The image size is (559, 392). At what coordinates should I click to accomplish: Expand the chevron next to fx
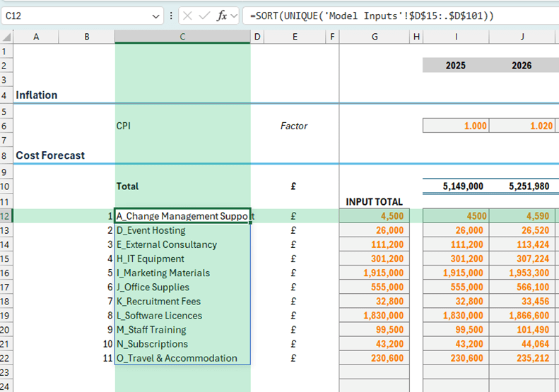(x=234, y=16)
